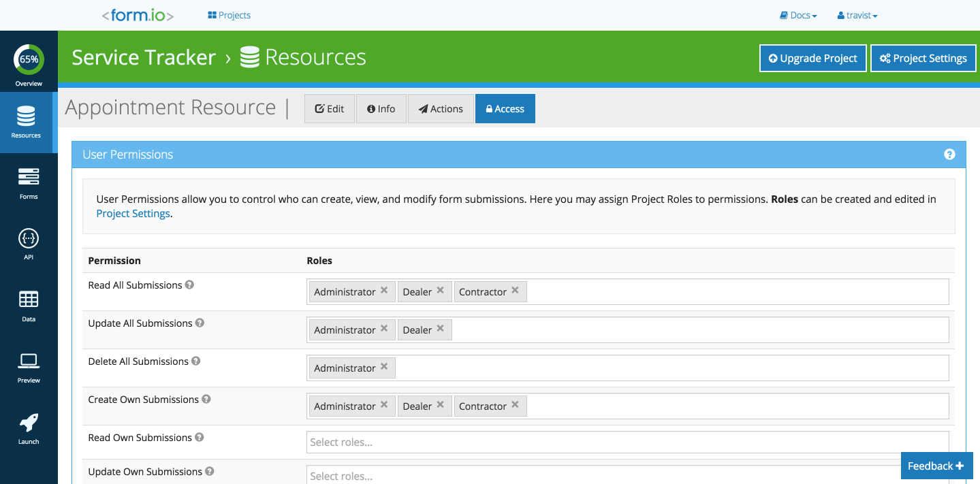
Task: Open the Docs dropdown menu
Action: pos(798,15)
